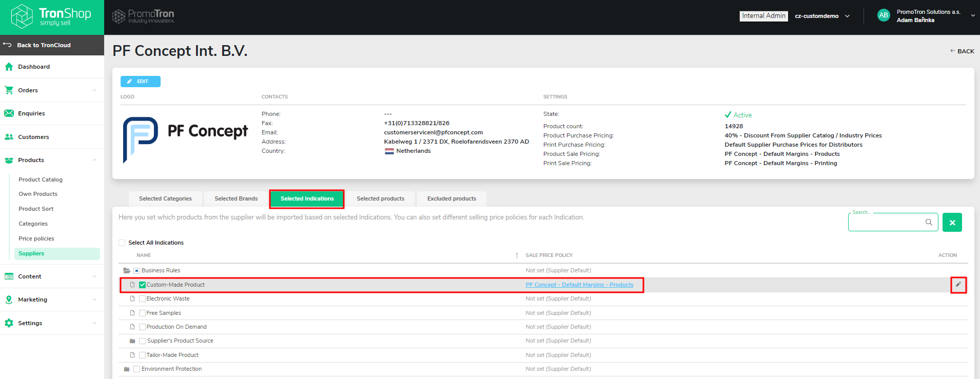
Task: Click the BACK link
Action: click(x=962, y=51)
